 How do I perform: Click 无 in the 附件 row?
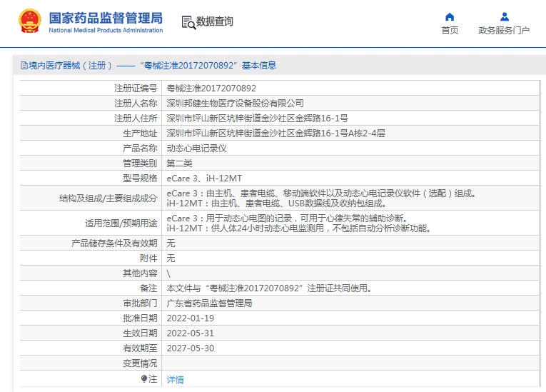[171, 258]
